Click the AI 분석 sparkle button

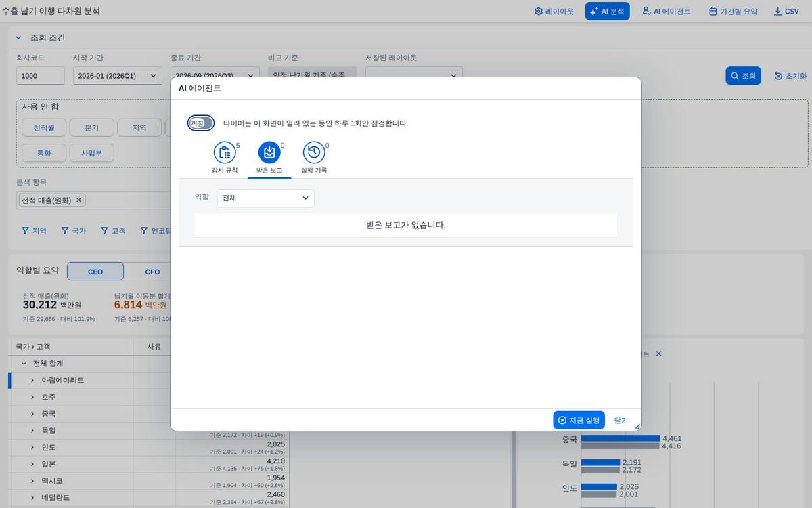(x=607, y=12)
